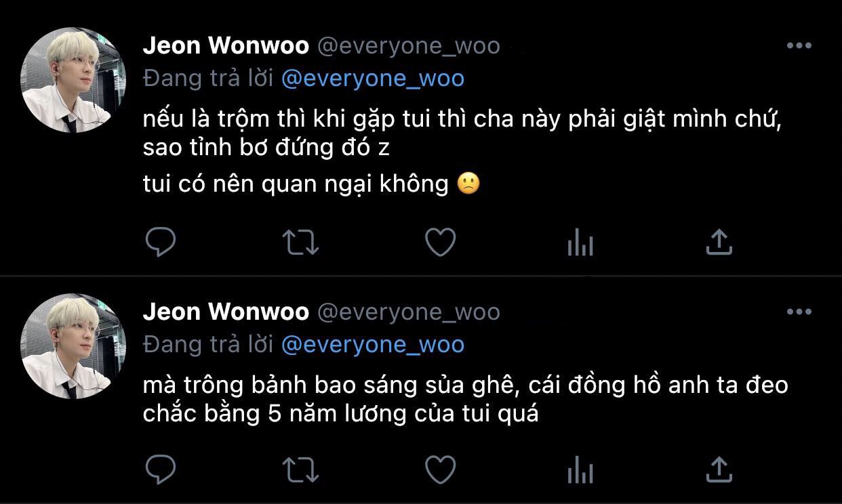The height and width of the screenshot is (504, 842).
Task: View analytics of the second tweet
Action: click(x=580, y=469)
